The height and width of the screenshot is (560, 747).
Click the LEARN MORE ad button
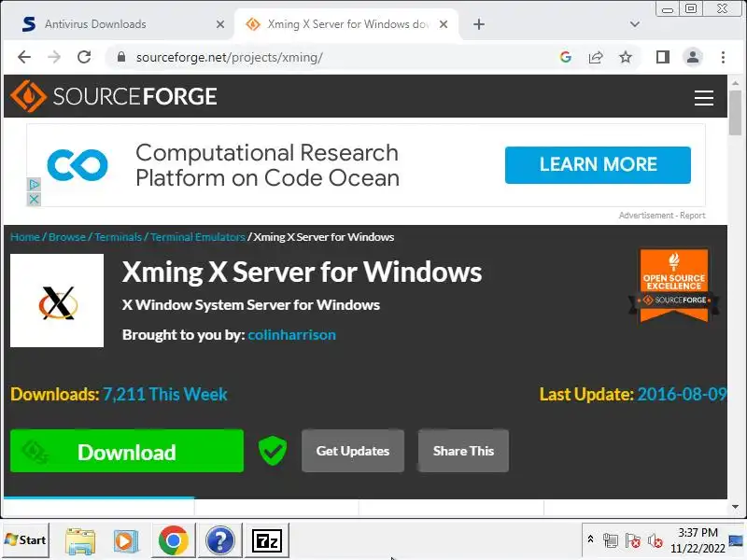tap(598, 165)
